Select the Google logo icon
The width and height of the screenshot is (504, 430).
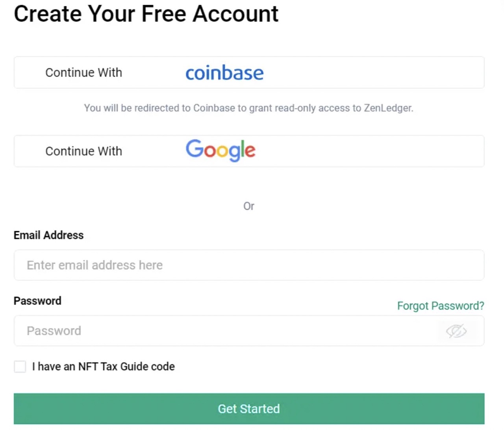point(220,151)
